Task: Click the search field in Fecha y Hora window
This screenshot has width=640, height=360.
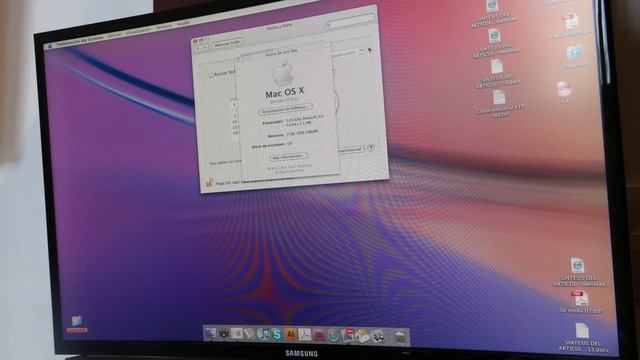Action: tap(349, 22)
